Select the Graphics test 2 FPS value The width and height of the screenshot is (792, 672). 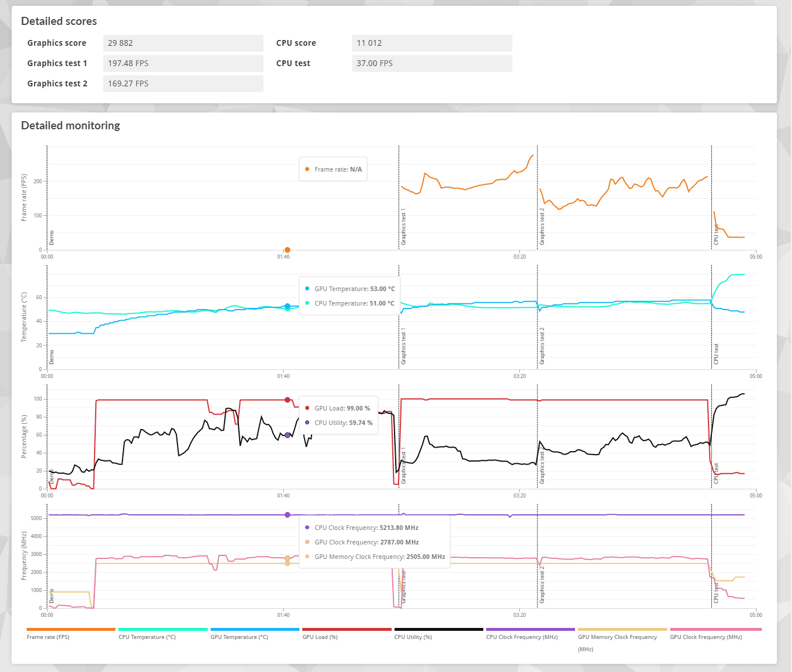coord(183,83)
